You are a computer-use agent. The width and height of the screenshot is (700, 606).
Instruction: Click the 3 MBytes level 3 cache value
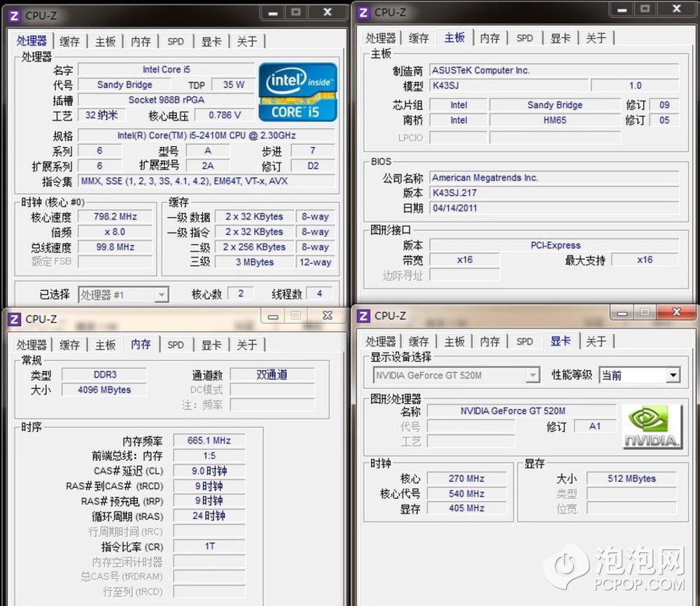coord(255,262)
